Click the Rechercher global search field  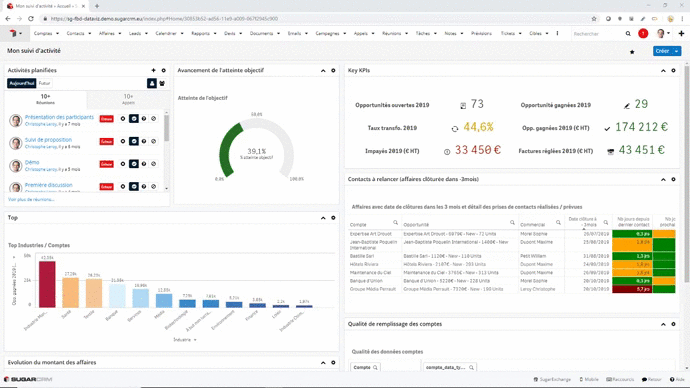click(x=598, y=33)
